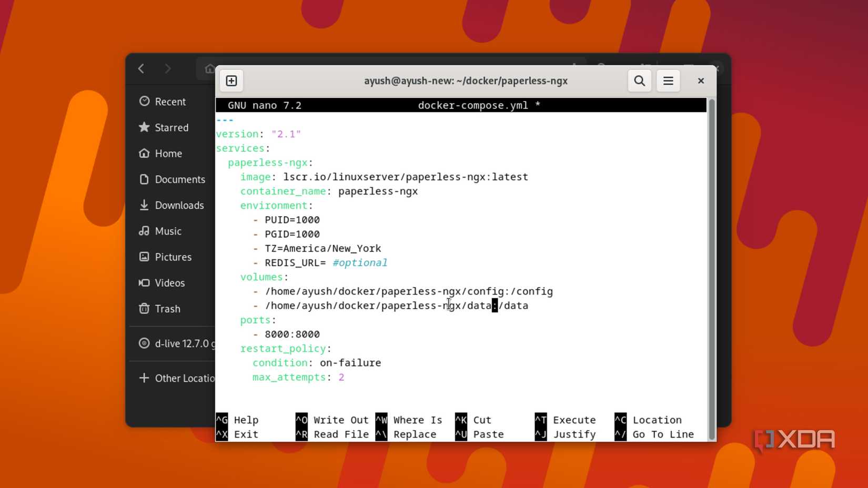Click the ^/ Go To Line shortcut
The width and height of the screenshot is (868, 488).
(x=654, y=434)
